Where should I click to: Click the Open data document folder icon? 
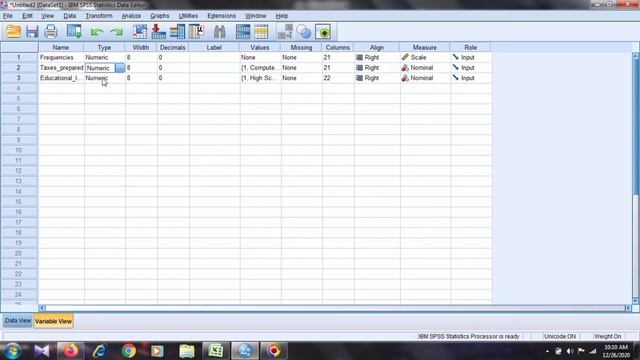[x=13, y=31]
